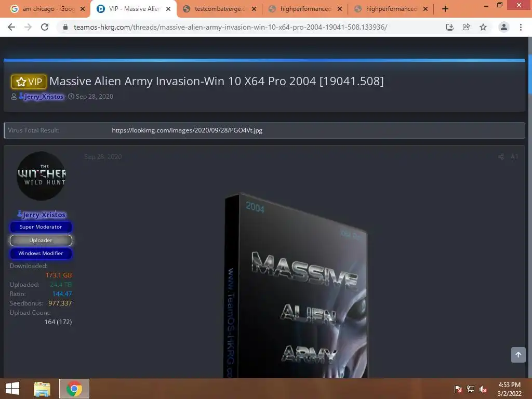The image size is (532, 399).
Task: Click the network tray icon
Action: click(x=471, y=389)
